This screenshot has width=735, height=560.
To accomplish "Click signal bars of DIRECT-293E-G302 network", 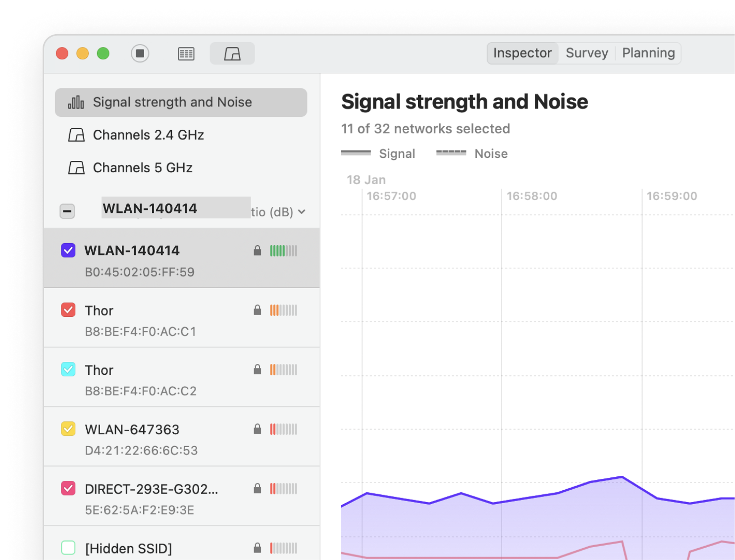I will pos(283,489).
